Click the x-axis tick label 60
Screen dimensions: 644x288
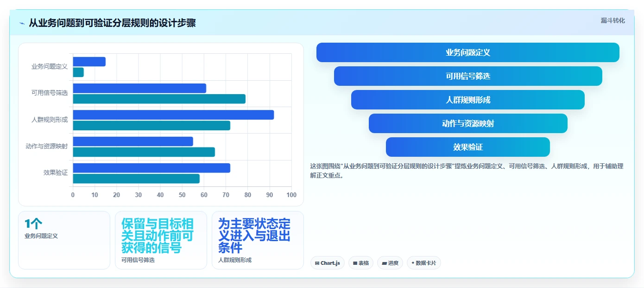[x=204, y=195]
